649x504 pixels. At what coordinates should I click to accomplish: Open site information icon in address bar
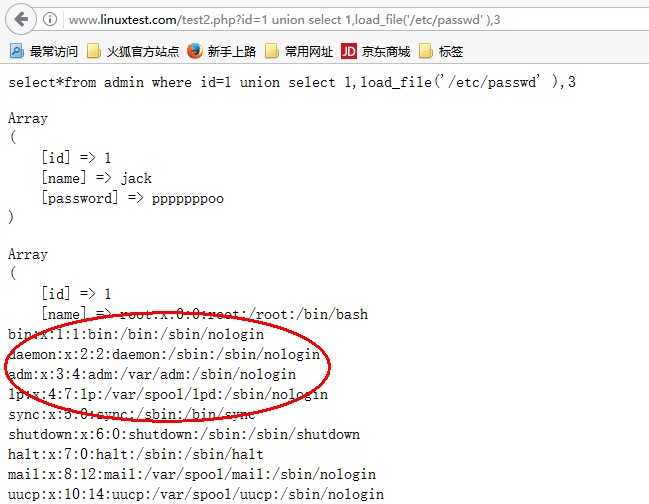(50, 19)
